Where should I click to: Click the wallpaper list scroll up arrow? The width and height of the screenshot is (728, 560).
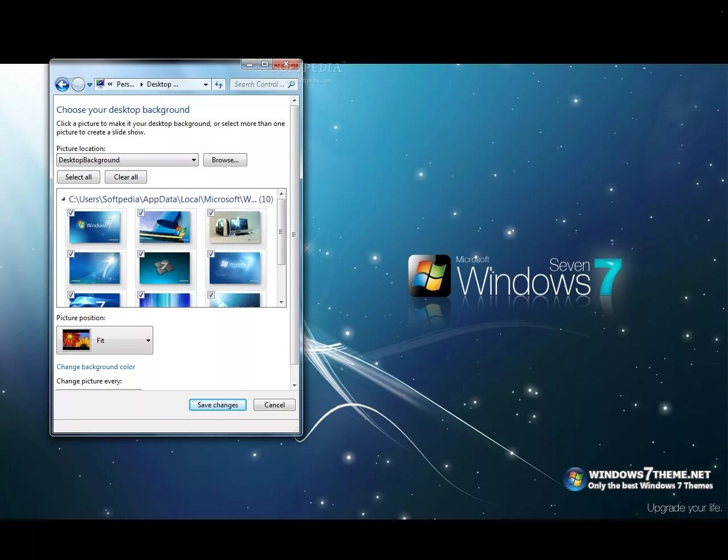(x=281, y=194)
